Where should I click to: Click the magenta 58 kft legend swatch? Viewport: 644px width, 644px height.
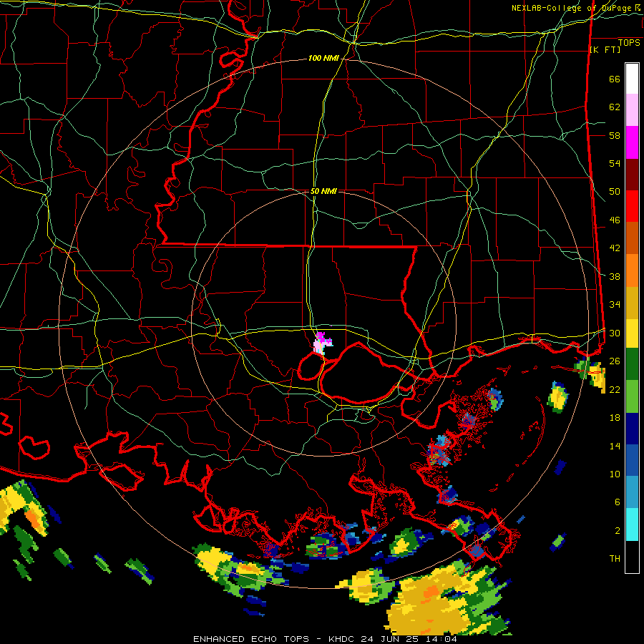point(632,142)
